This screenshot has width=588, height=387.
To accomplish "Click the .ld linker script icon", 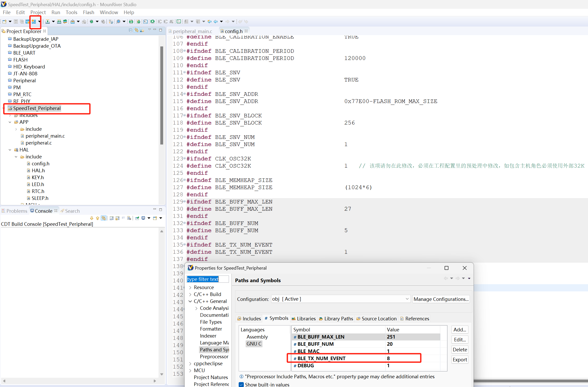I will point(131,22).
